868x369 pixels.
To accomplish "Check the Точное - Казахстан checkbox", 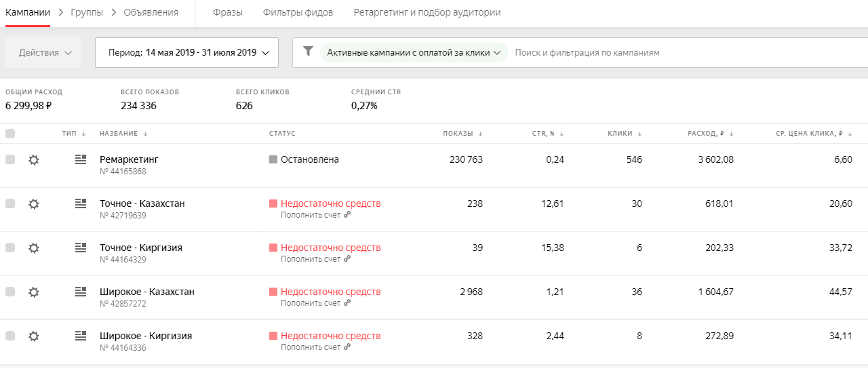I will tap(10, 203).
